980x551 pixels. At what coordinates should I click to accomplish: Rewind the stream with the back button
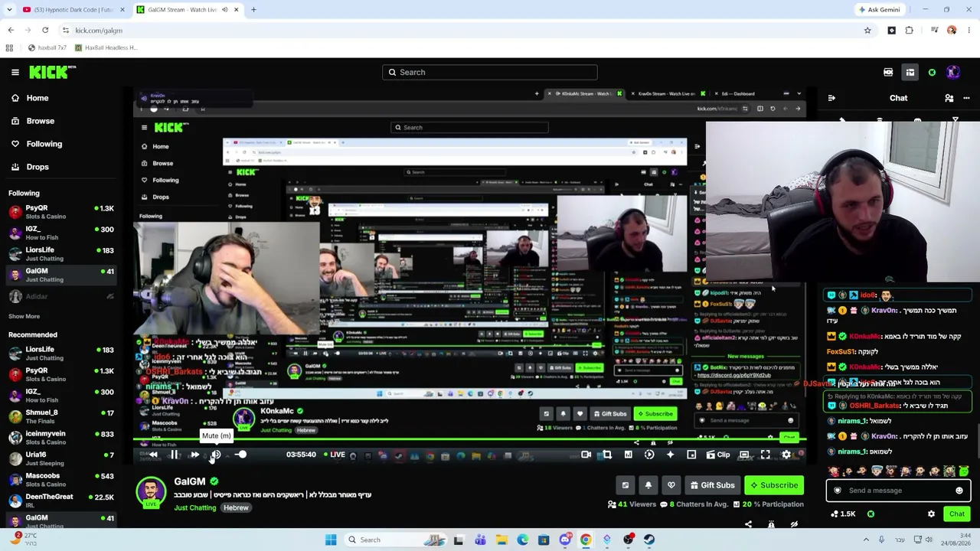click(x=153, y=455)
